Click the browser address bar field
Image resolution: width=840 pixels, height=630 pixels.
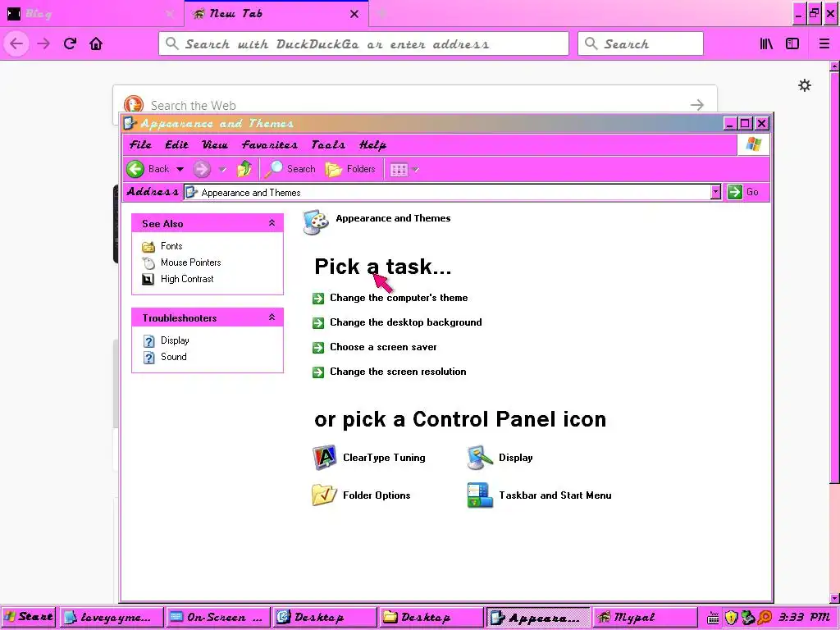pos(363,43)
